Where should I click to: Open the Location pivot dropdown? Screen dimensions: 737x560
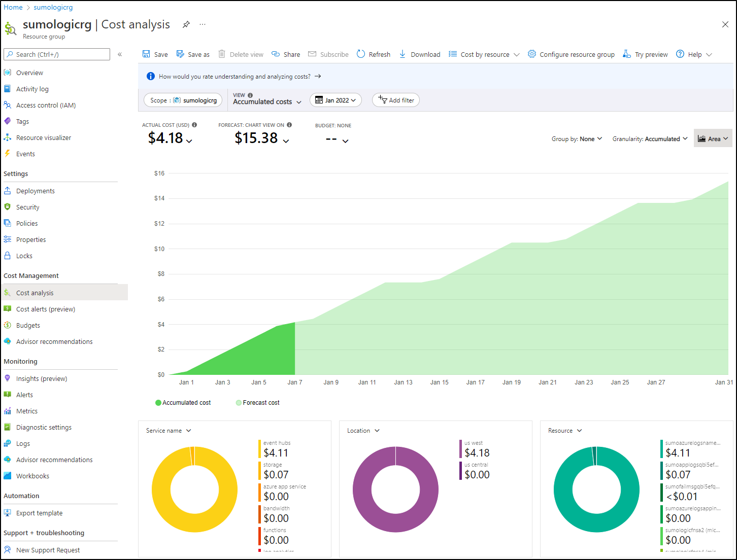(363, 431)
